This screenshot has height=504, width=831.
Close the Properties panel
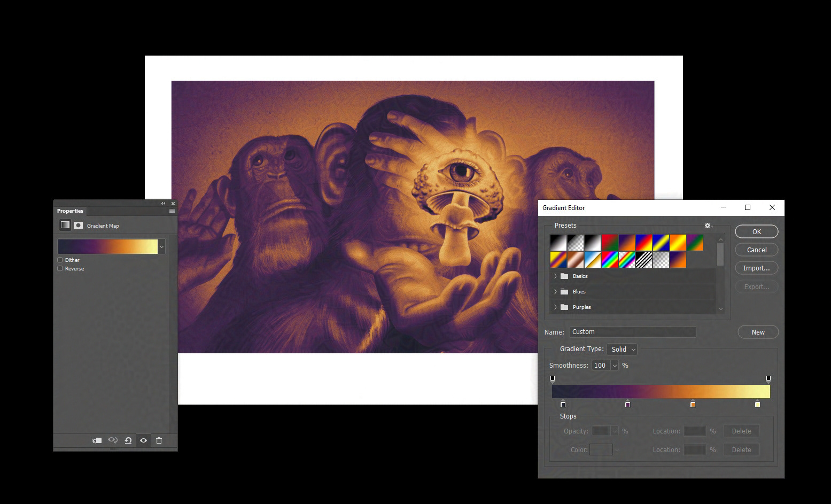(x=173, y=204)
